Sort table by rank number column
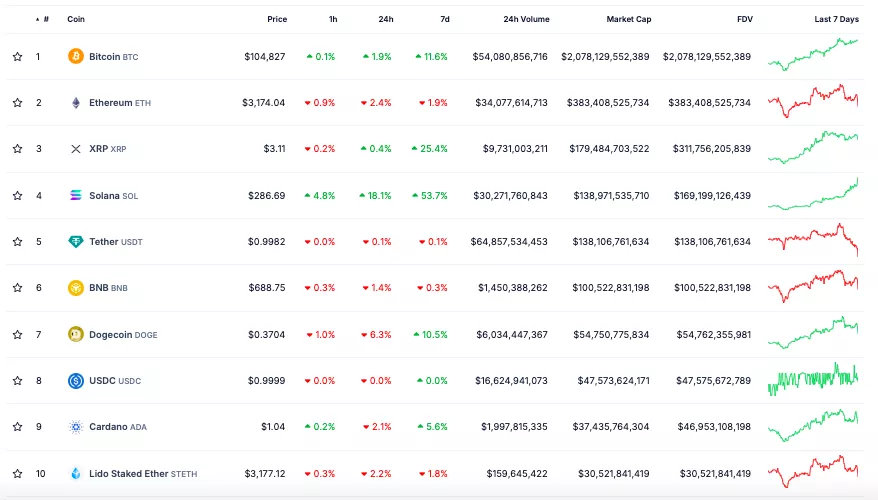Viewport: 878px width, 500px height. point(44,19)
